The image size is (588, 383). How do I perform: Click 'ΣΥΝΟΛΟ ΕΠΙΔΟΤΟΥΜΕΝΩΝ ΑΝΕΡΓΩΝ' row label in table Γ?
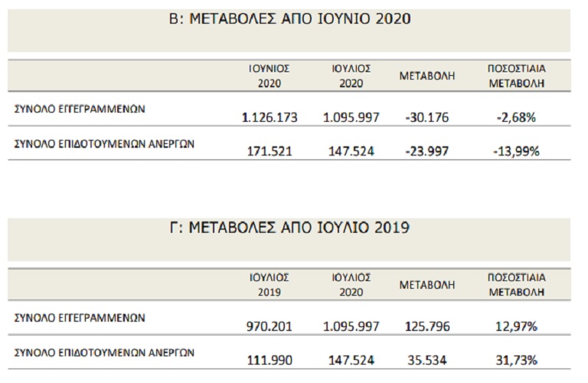point(105,353)
